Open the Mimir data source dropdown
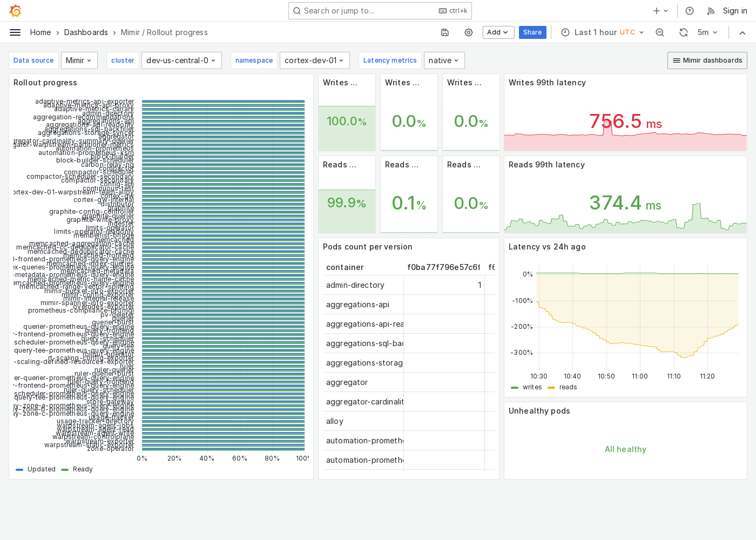The width and height of the screenshot is (756, 540). (x=79, y=60)
